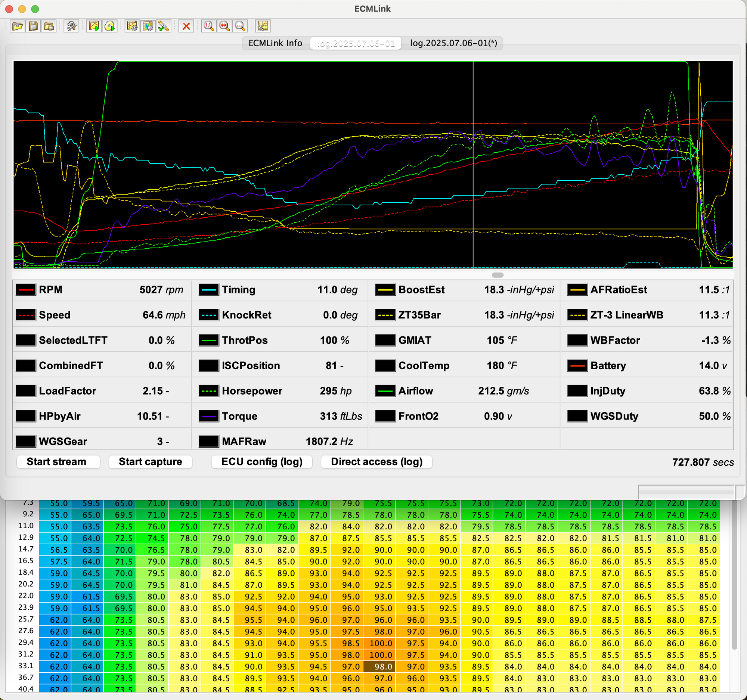Click the WGSGear label
Image resolution: width=747 pixels, height=700 pixels.
(x=63, y=441)
